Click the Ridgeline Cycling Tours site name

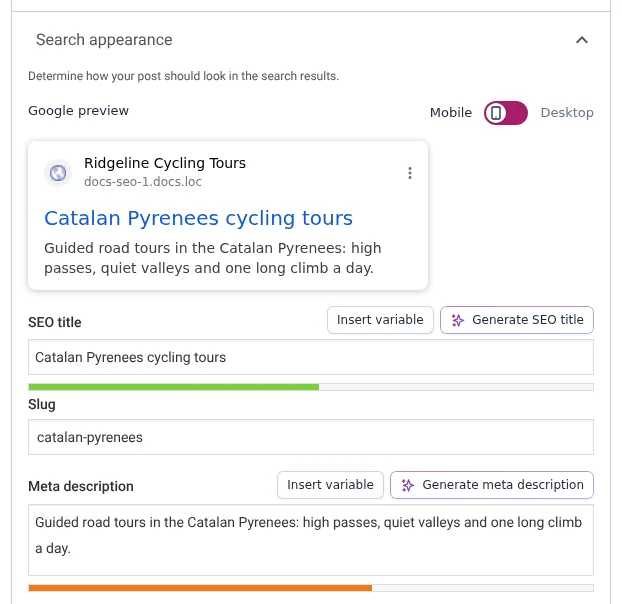(x=165, y=163)
